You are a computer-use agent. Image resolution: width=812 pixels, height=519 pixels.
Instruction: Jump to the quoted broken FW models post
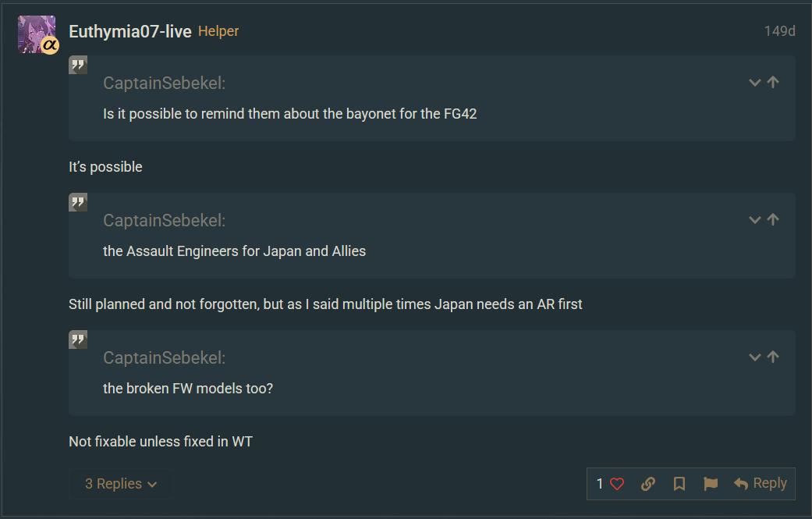coord(773,357)
